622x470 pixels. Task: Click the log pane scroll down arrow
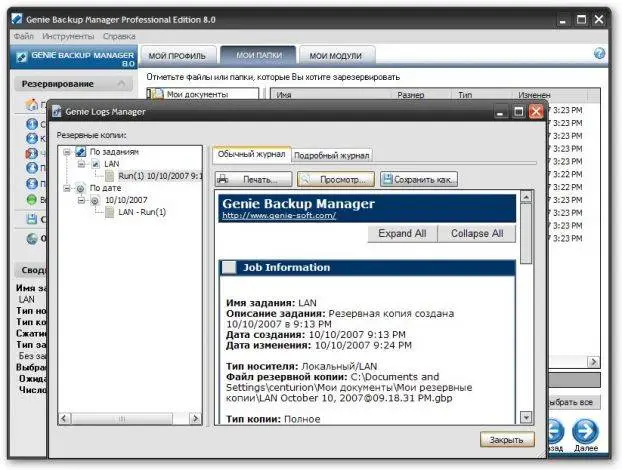pos(526,418)
